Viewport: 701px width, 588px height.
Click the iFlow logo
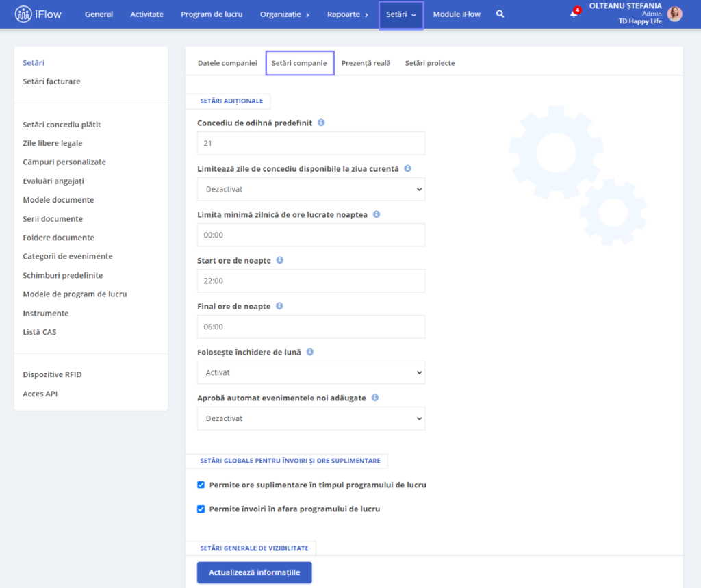pos(38,14)
